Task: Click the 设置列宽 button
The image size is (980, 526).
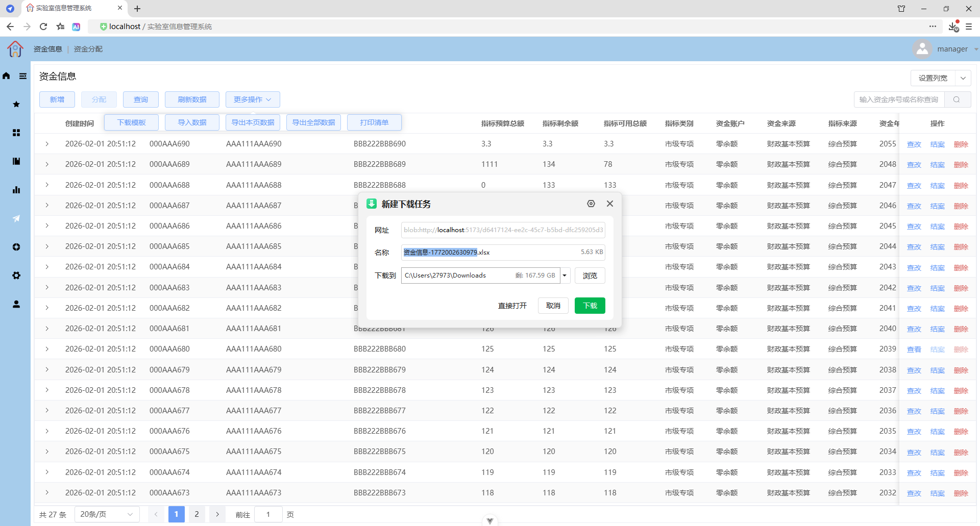Action: [x=933, y=78]
